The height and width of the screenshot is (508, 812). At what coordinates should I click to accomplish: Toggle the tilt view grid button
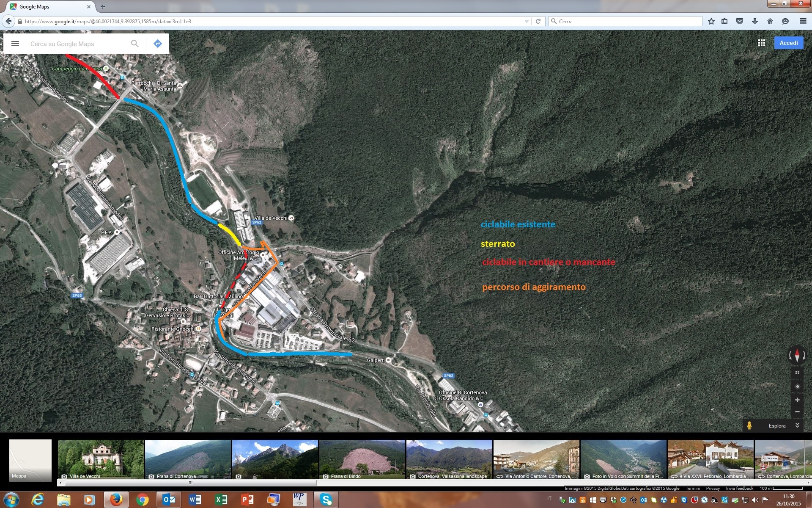coord(797,373)
